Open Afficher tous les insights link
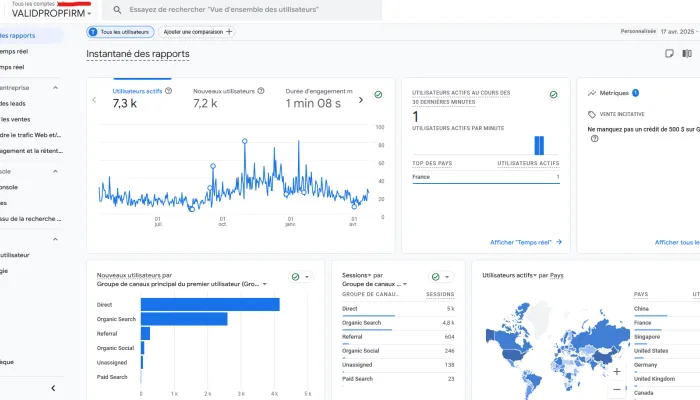 point(677,242)
